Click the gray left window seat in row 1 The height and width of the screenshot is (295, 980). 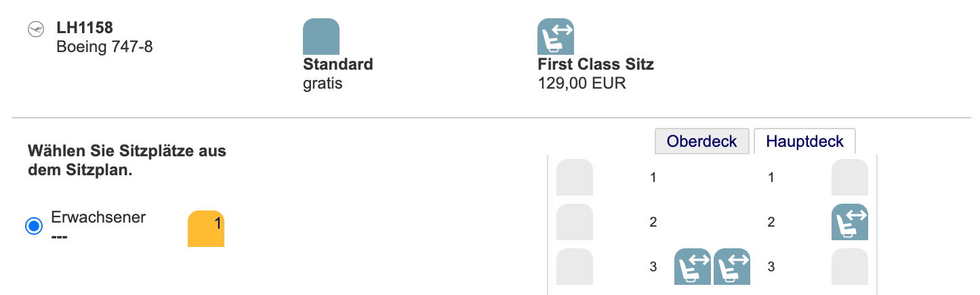pyautogui.click(x=575, y=177)
